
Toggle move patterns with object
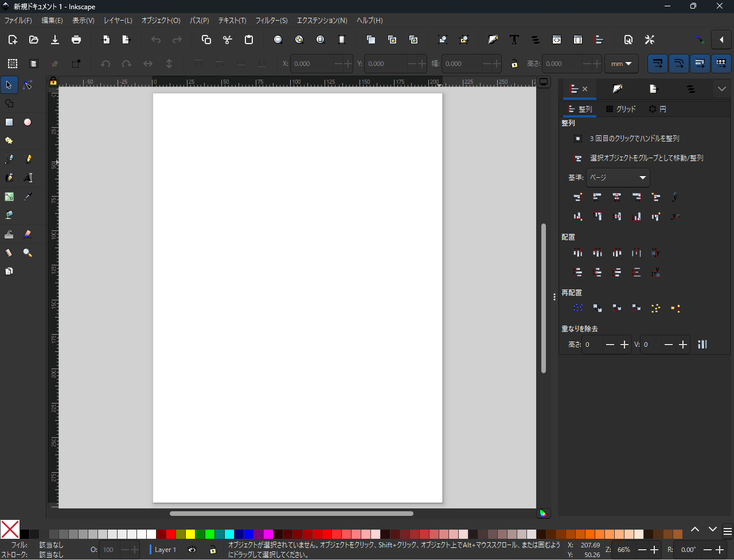721,63
